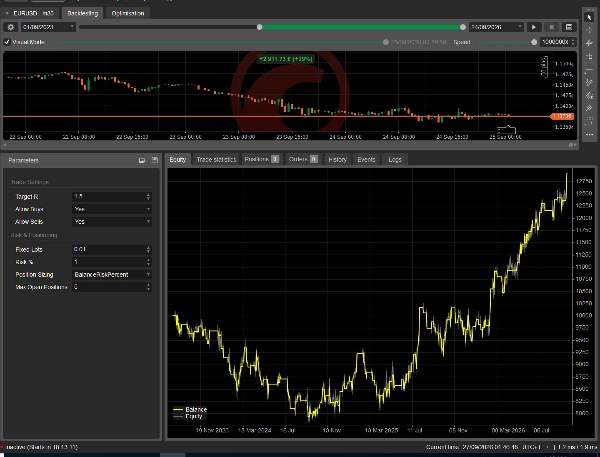600x457 pixels.
Task: Expand the Allow Buys dropdown
Action: (112, 209)
